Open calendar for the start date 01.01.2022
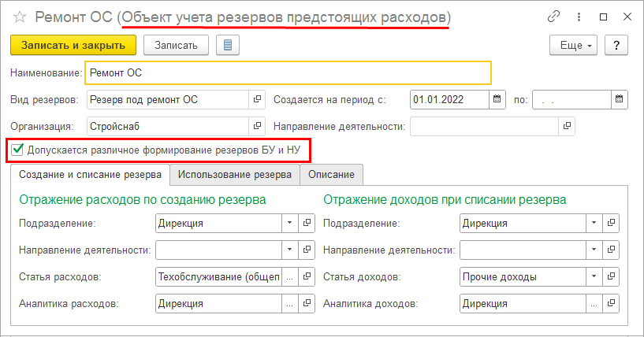Screen dimensions: 644x337 pos(497,99)
